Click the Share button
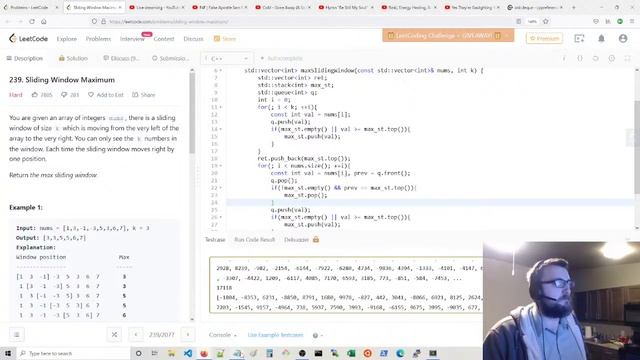 tap(144, 95)
